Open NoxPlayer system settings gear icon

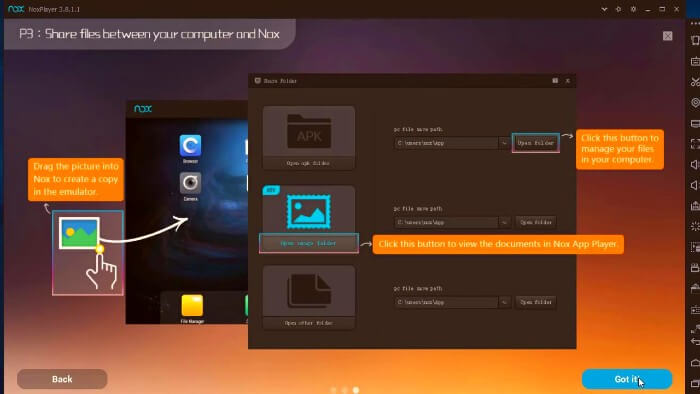pos(633,9)
